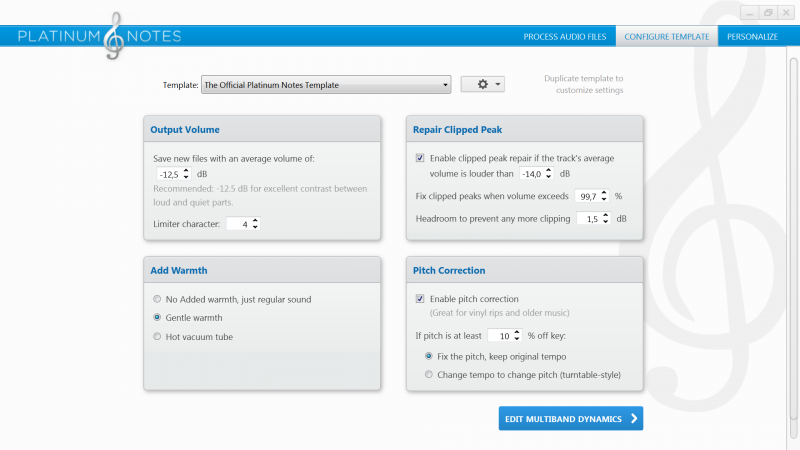This screenshot has width=800, height=450.
Task: Toggle the Enable clipped peak repair checkbox
Action: click(420, 158)
